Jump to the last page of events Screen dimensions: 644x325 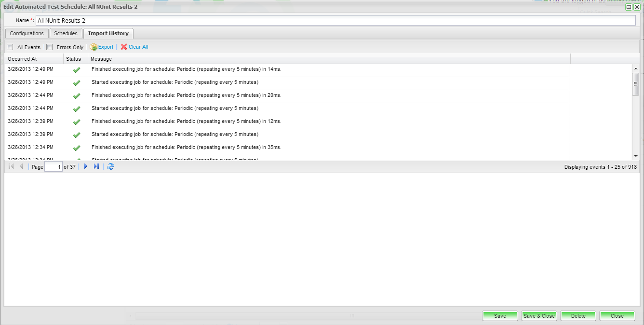pos(96,166)
